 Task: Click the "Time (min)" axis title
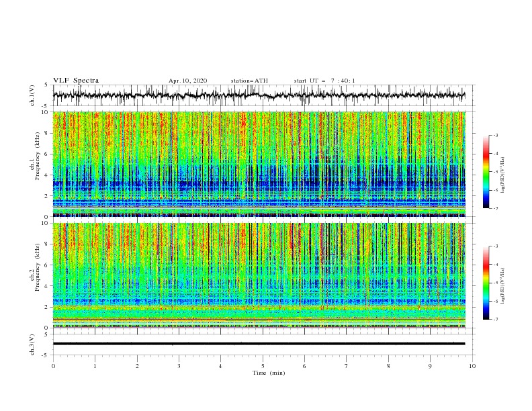pos(269,373)
